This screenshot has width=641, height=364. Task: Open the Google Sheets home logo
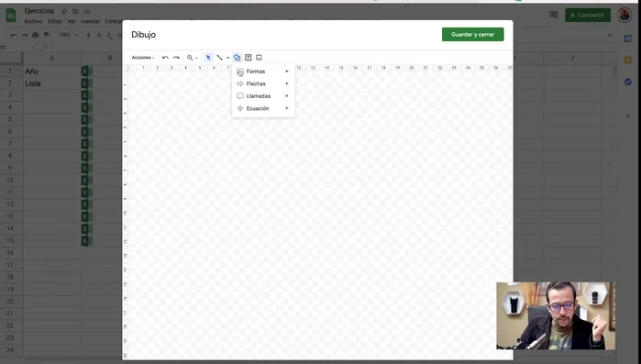[x=11, y=16]
